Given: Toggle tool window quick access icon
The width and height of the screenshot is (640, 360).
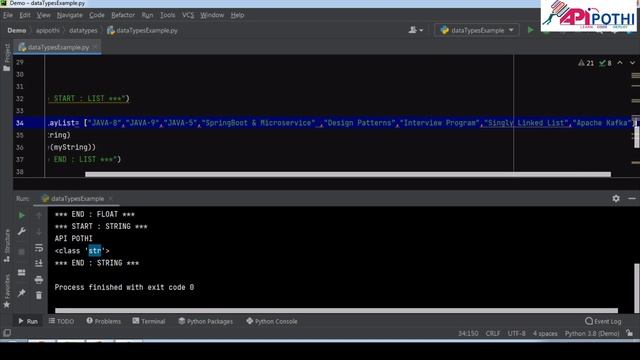Looking at the screenshot, I should tap(7, 333).
